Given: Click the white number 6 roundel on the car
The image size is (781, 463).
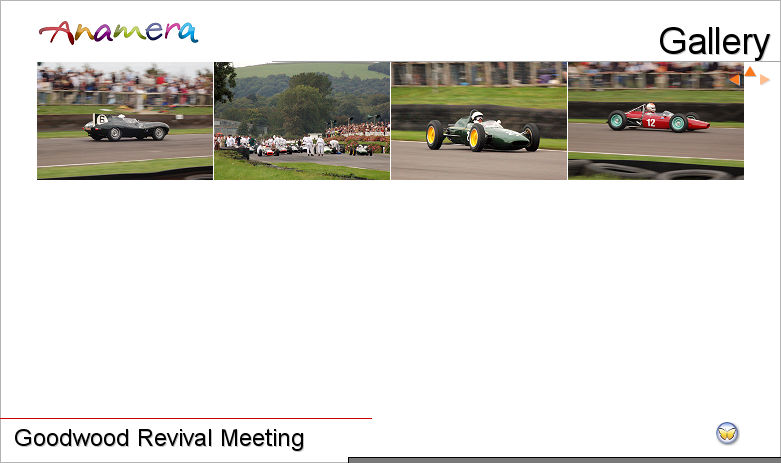Looking at the screenshot, I should point(100,119).
